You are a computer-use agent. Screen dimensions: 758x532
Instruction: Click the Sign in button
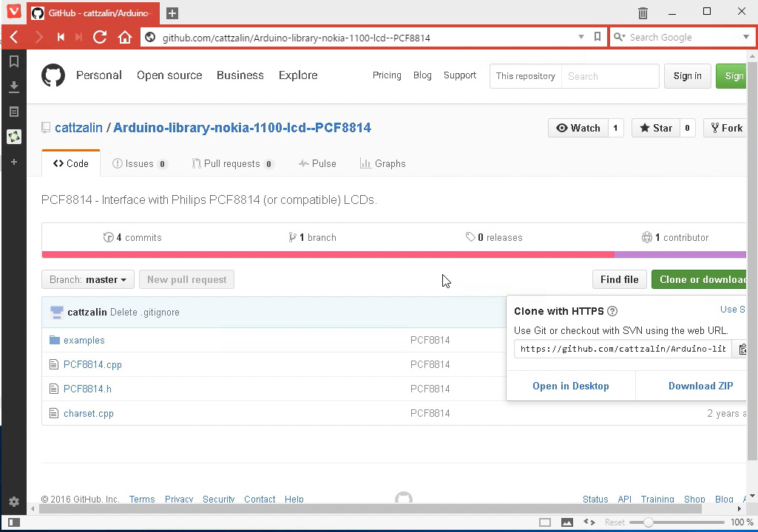[688, 76]
